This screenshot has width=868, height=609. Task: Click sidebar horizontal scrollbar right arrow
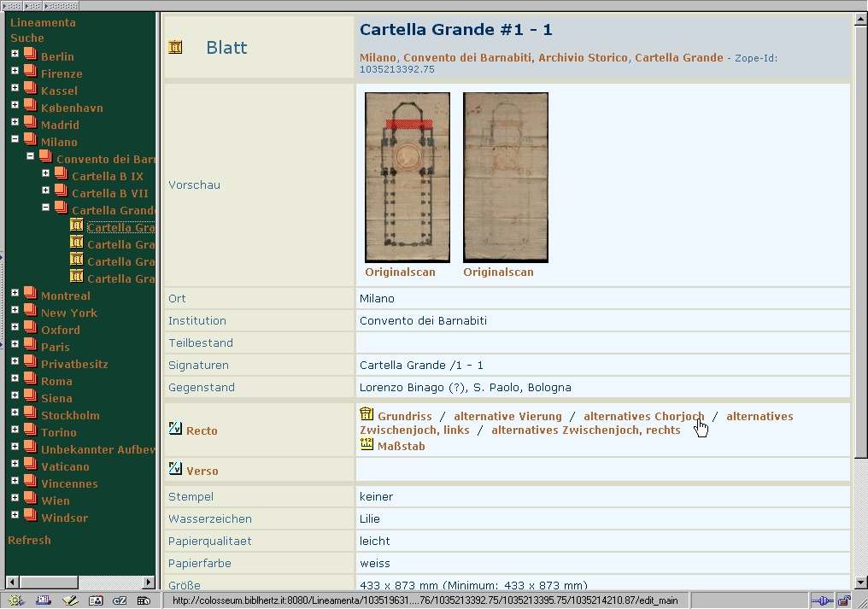pyautogui.click(x=149, y=583)
